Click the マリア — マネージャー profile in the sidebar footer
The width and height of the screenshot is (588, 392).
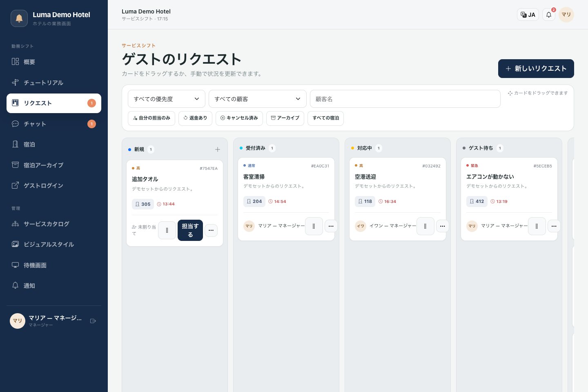click(x=46, y=321)
